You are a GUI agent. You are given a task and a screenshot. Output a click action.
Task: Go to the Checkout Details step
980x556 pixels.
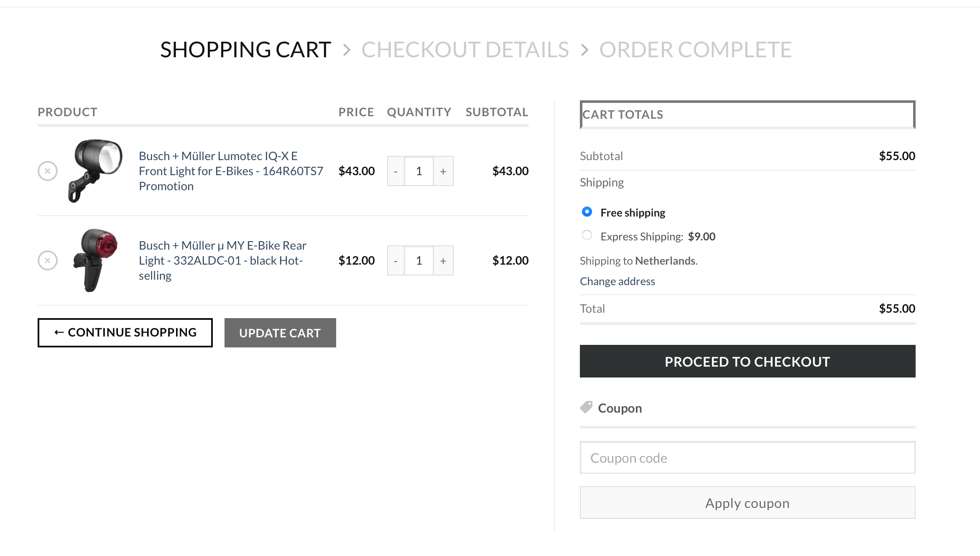465,50
